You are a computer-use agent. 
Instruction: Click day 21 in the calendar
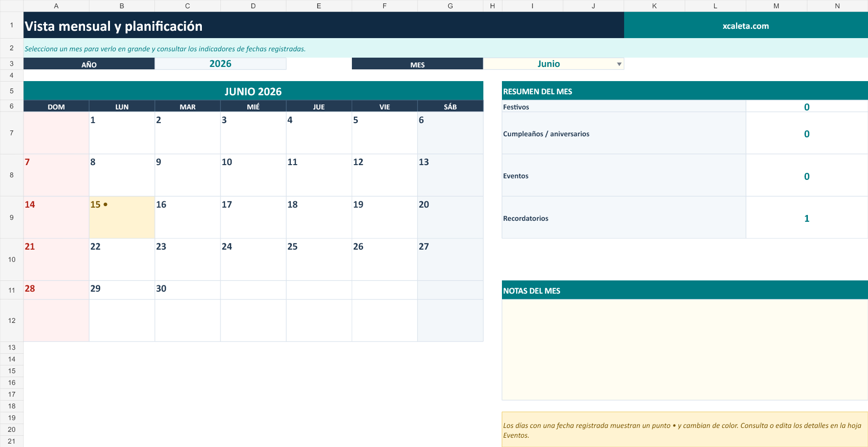click(56, 259)
